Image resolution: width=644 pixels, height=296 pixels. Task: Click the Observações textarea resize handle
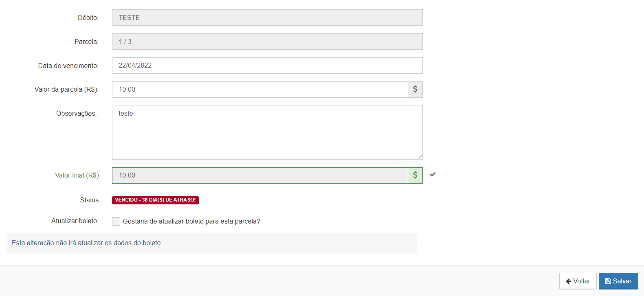pyautogui.click(x=420, y=157)
